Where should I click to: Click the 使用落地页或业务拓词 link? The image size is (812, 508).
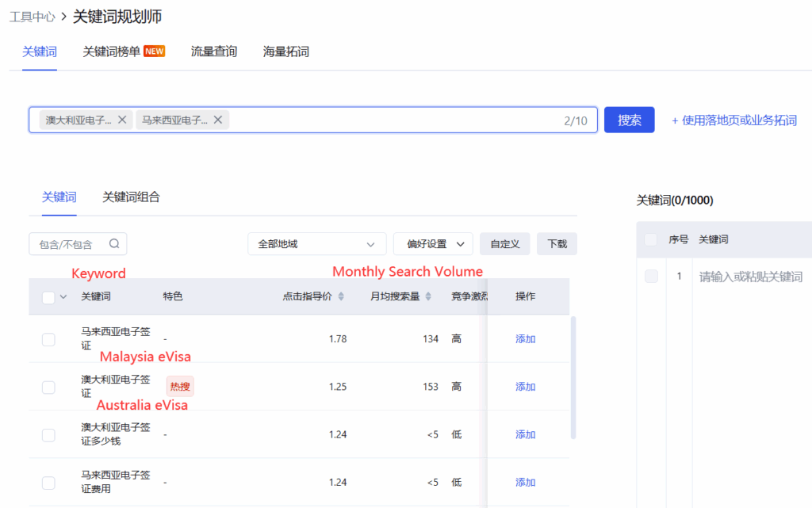tap(733, 120)
